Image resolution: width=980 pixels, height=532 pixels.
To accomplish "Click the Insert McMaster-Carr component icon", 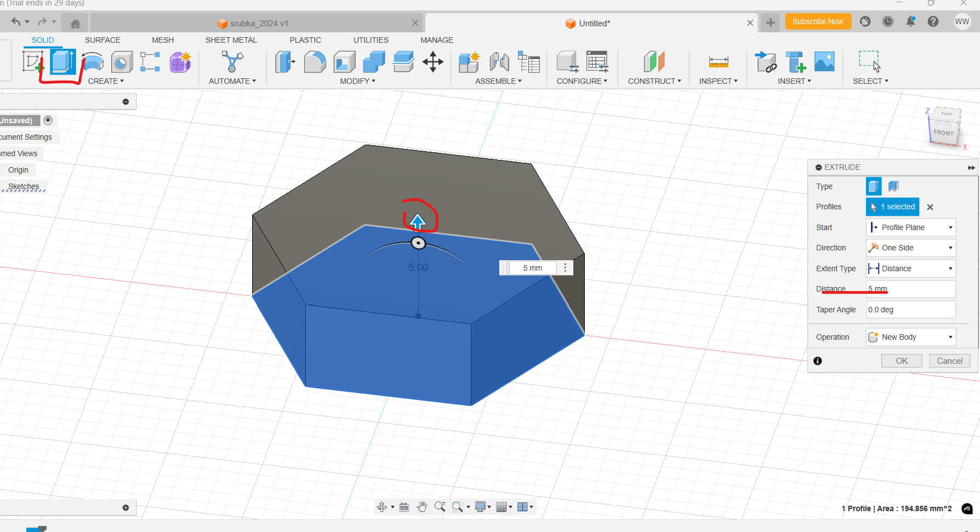I will point(795,62).
